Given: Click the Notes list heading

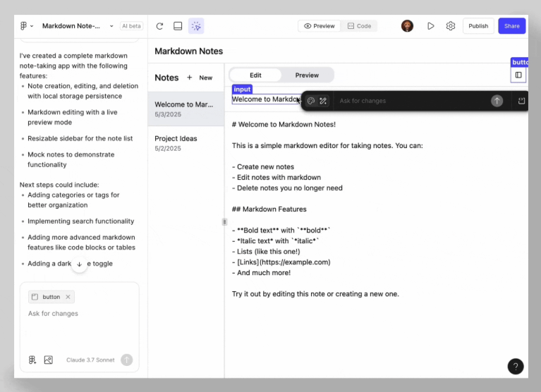Looking at the screenshot, I should (166, 78).
